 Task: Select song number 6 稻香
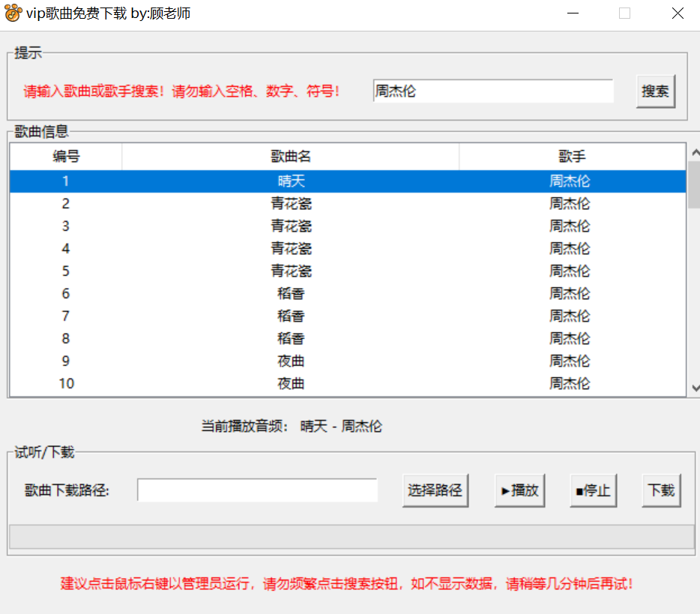(x=291, y=293)
